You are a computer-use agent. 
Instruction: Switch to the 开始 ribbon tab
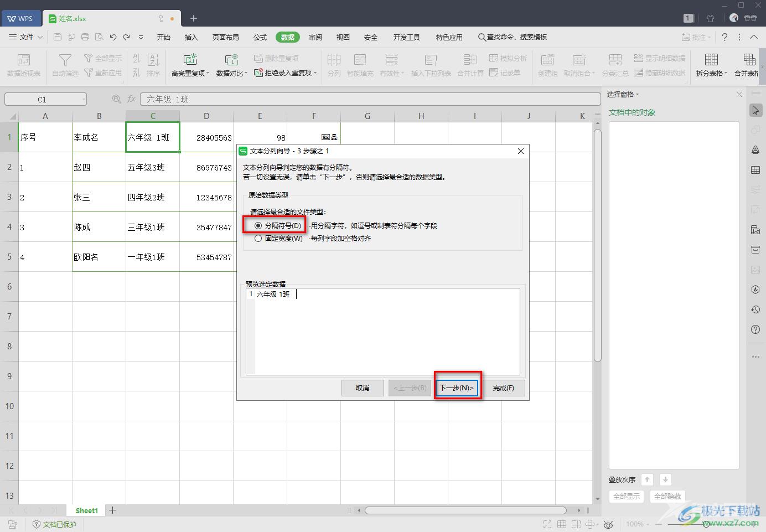(164, 37)
